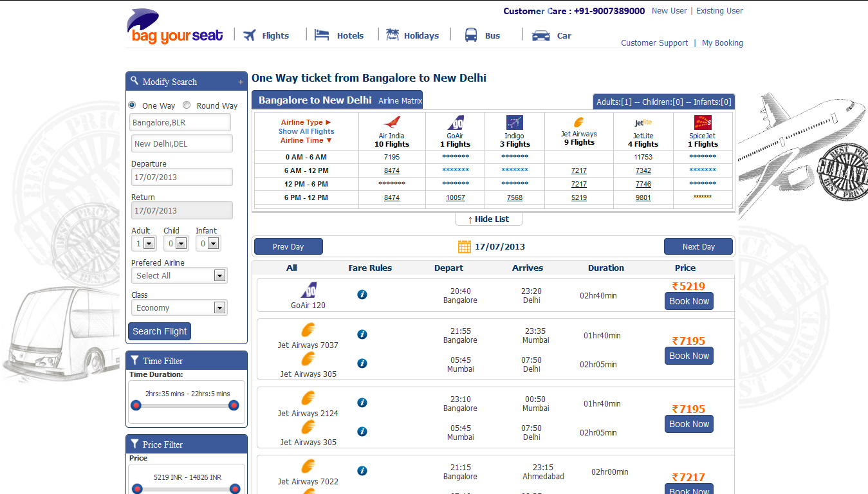The width and height of the screenshot is (868, 494).
Task: Click the Indigo logo in airline matrix
Action: click(514, 122)
